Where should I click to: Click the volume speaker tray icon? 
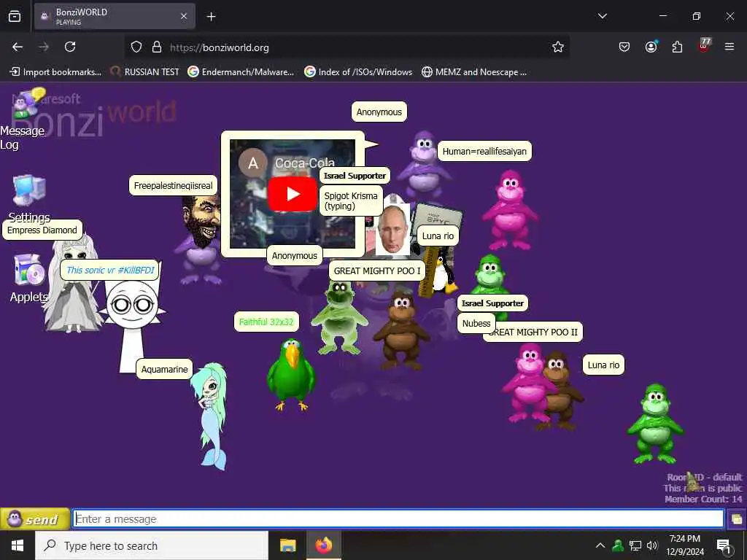pos(652,545)
